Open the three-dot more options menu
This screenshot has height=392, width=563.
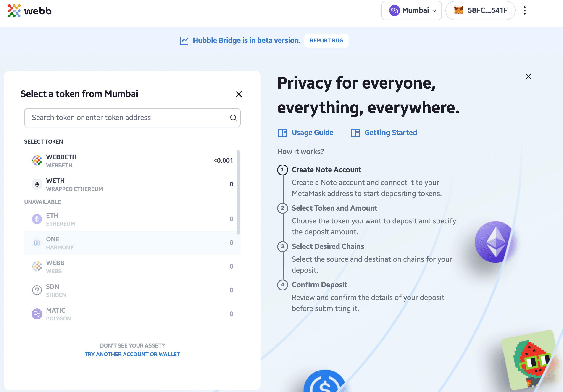[x=524, y=10]
